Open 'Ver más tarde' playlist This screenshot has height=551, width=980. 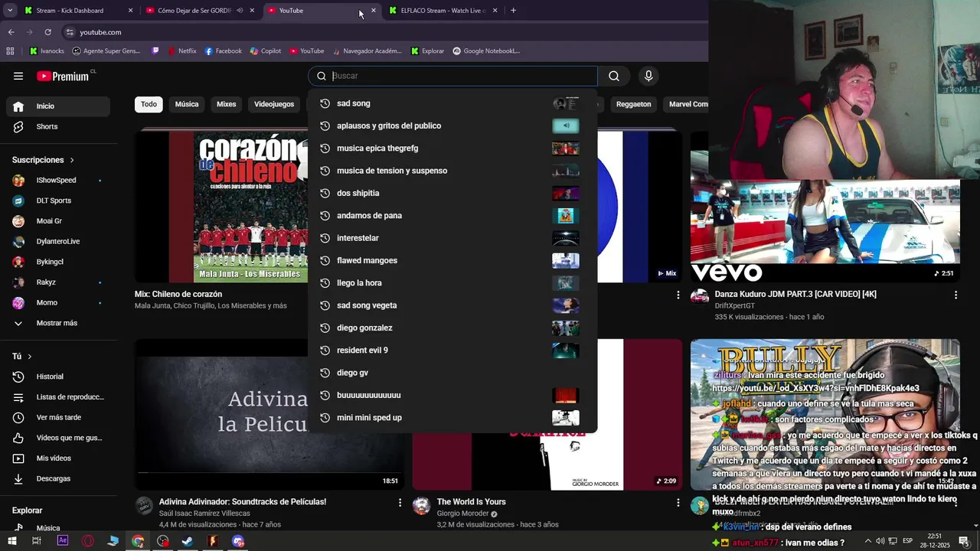(x=58, y=417)
